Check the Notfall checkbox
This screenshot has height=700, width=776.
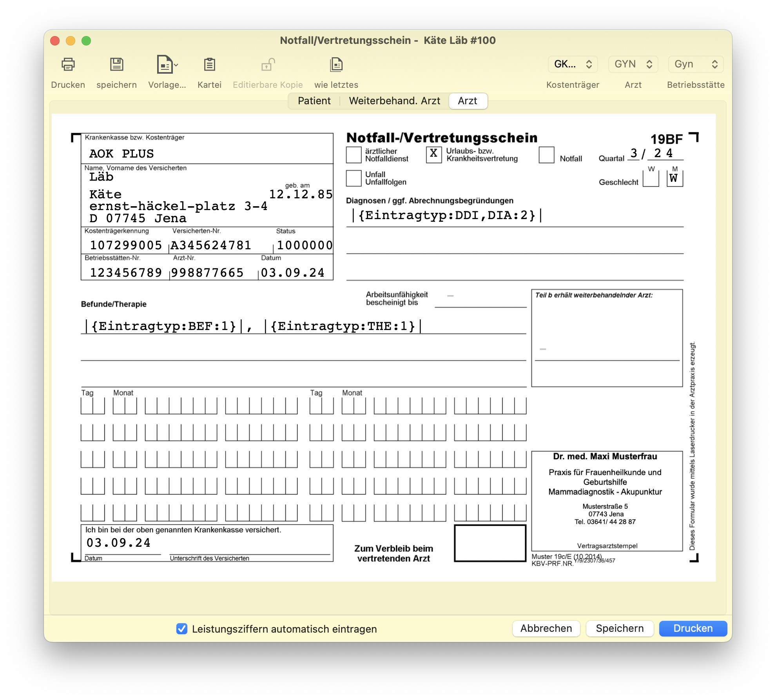(546, 155)
